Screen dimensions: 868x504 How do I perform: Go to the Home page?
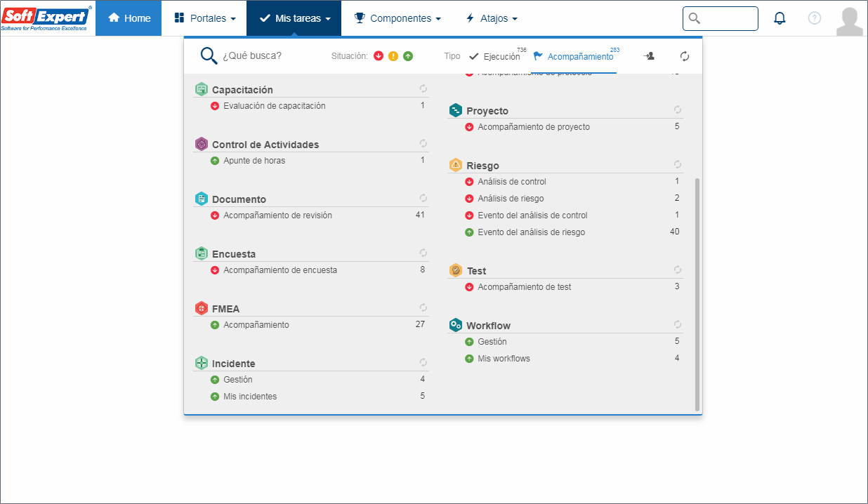coord(129,18)
